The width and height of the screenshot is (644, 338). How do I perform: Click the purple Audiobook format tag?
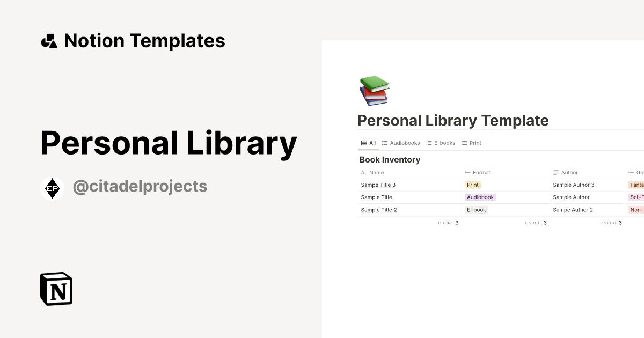480,197
